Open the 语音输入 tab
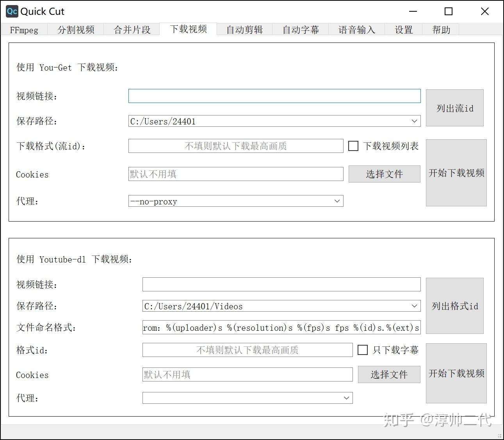 pyautogui.click(x=356, y=30)
